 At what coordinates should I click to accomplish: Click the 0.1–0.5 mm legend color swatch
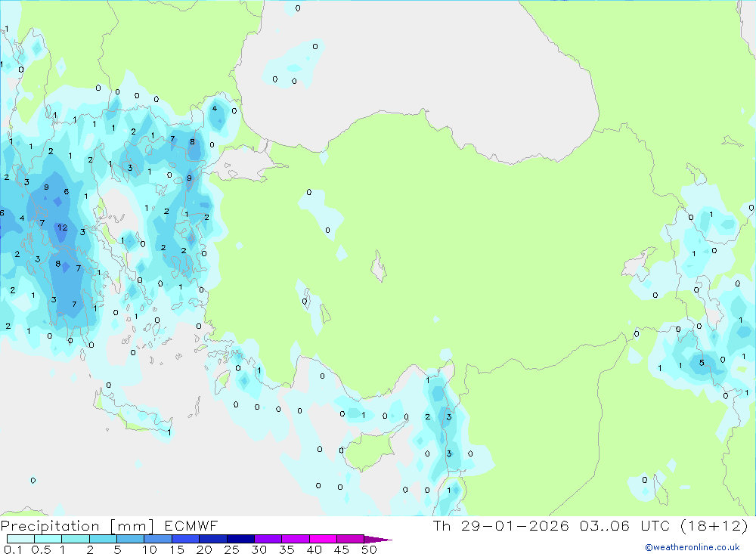pos(20,539)
